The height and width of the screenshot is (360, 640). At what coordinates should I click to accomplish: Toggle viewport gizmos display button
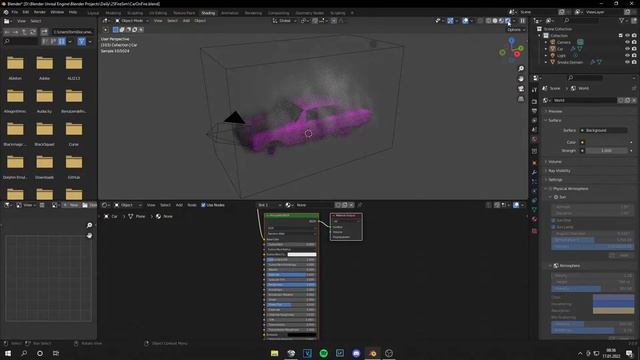click(x=450, y=21)
